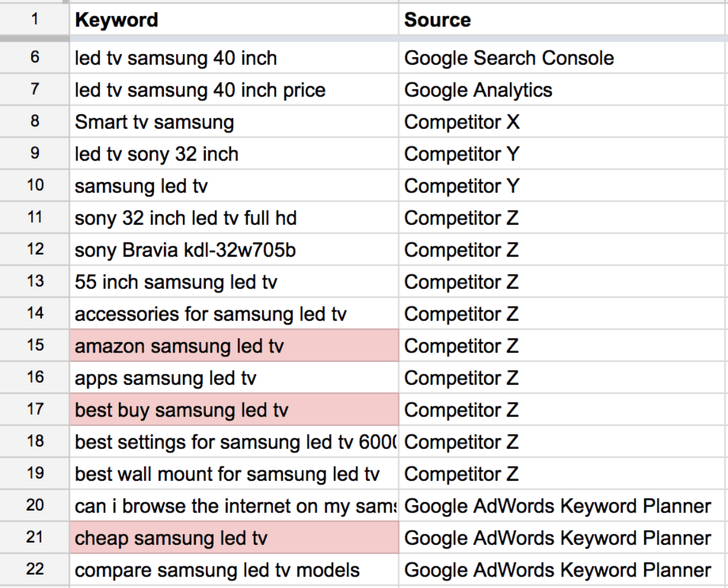Click row number 6 header
The height and width of the screenshot is (588, 728).
[x=34, y=58]
